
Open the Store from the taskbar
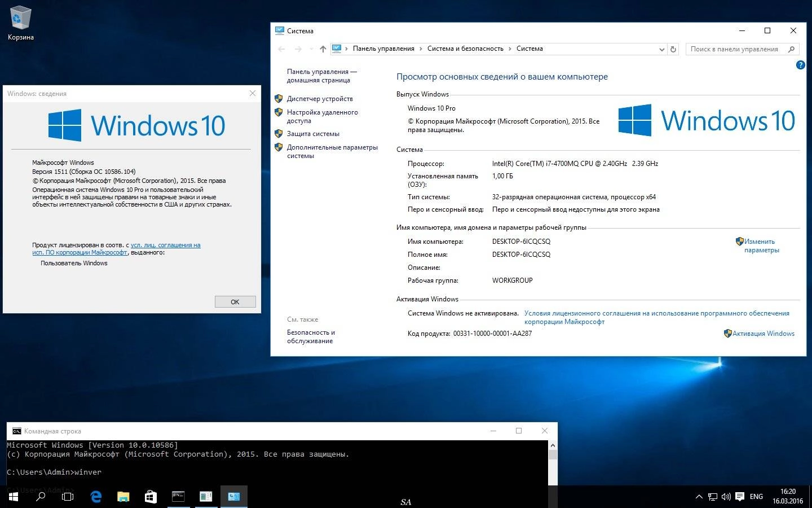coord(151,497)
